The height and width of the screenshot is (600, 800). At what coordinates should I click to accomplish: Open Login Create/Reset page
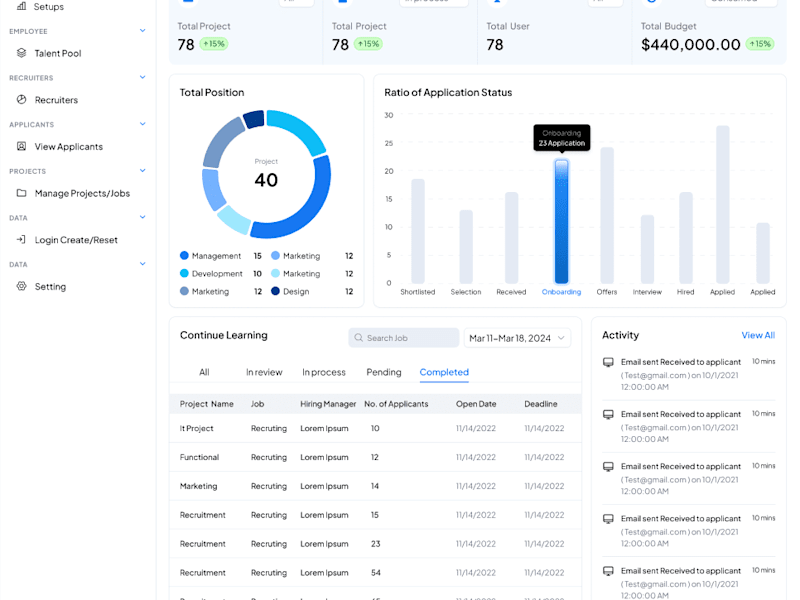pos(76,240)
